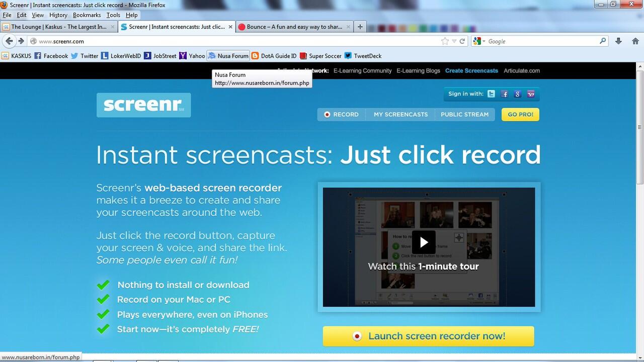Open the LokerWebID bookmark
Viewport: 644px width, 362px height.
coord(121,56)
